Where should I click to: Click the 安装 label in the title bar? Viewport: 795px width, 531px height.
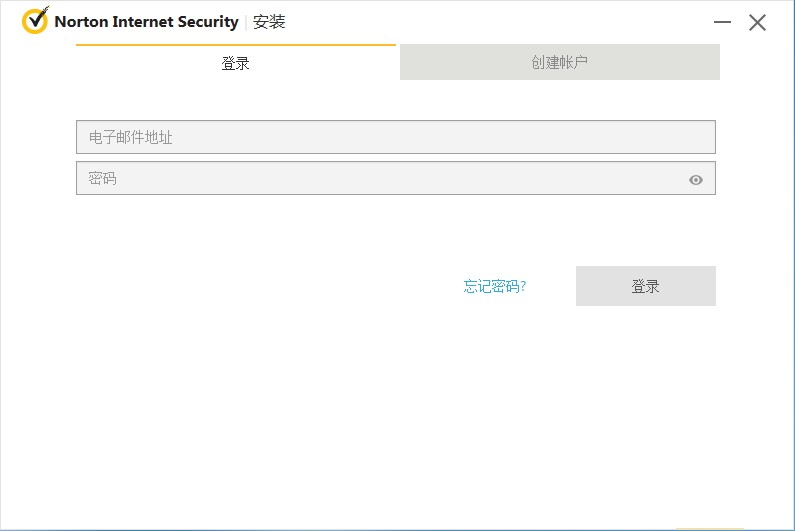pyautogui.click(x=269, y=22)
